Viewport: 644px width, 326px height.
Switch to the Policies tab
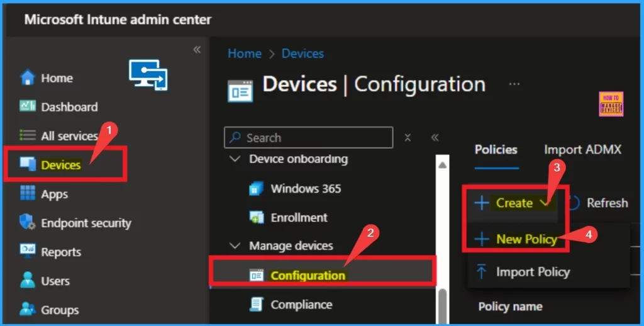point(496,150)
